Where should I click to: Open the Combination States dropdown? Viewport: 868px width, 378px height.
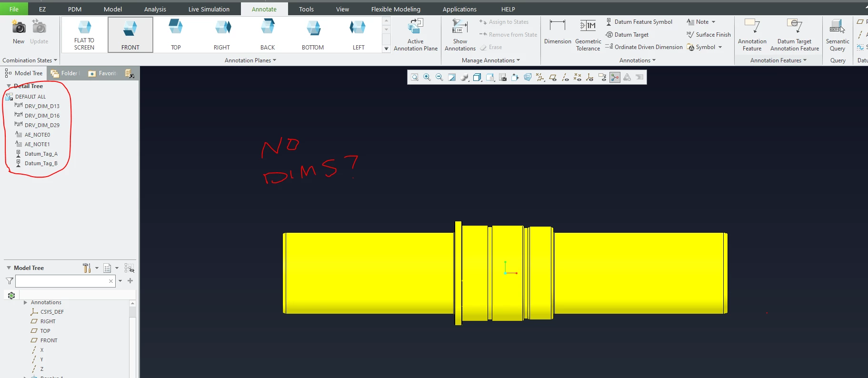(30, 60)
